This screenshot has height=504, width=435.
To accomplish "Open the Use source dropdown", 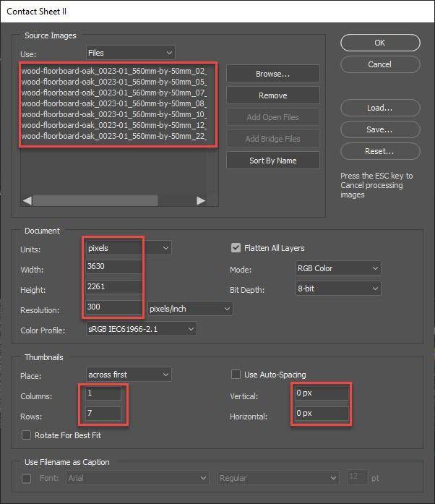I will click(130, 53).
